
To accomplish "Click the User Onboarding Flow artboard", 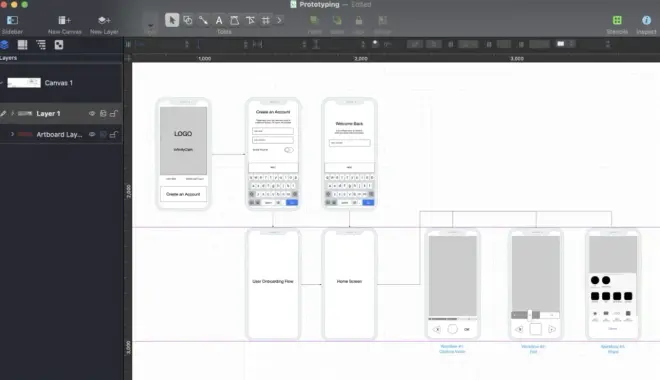I will pyautogui.click(x=273, y=284).
